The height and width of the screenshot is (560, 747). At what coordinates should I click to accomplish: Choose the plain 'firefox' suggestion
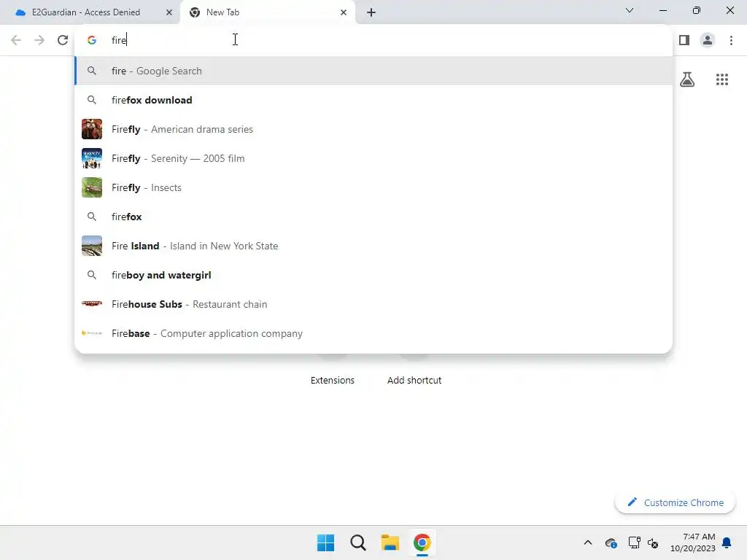pos(373,217)
